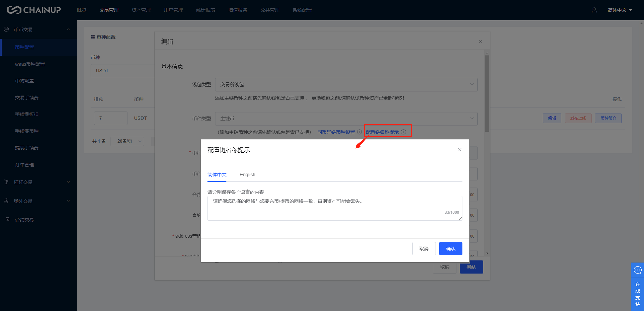Click info icon beside 配置链名称提示
The height and width of the screenshot is (311, 644).
[404, 132]
